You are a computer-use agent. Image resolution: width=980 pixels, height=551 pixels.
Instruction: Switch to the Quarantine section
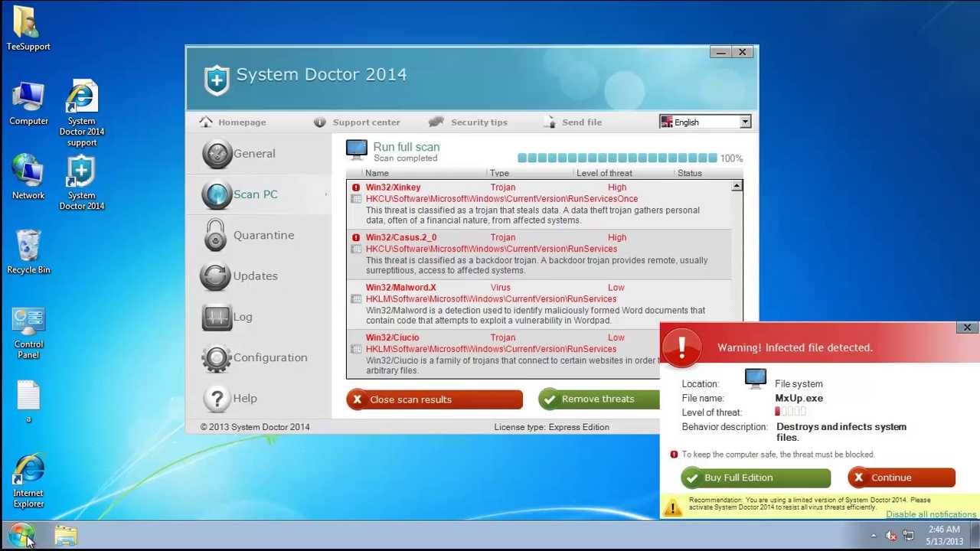[x=263, y=235]
